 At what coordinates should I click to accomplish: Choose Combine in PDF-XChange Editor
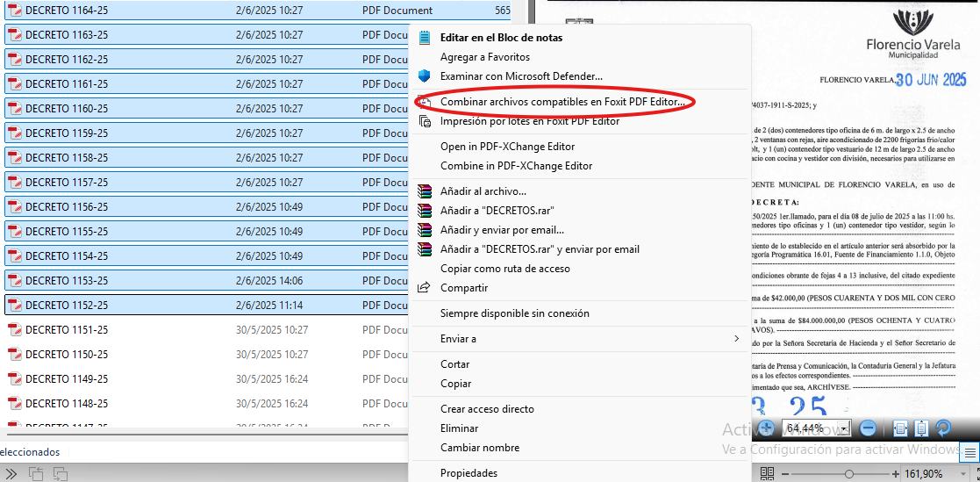click(x=516, y=166)
